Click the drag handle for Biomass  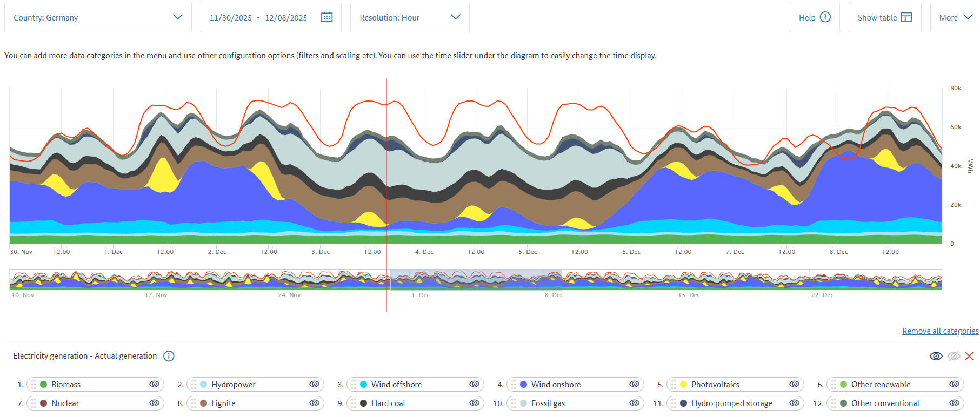[34, 385]
